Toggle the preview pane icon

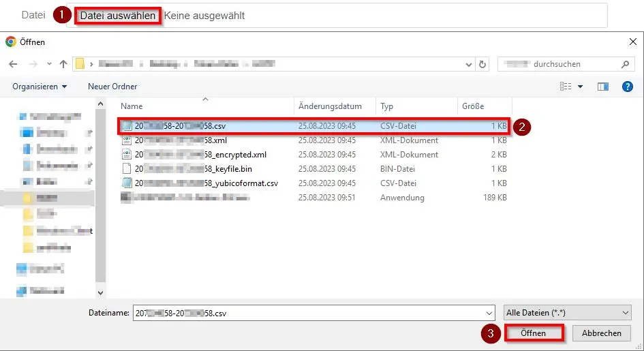(x=602, y=87)
